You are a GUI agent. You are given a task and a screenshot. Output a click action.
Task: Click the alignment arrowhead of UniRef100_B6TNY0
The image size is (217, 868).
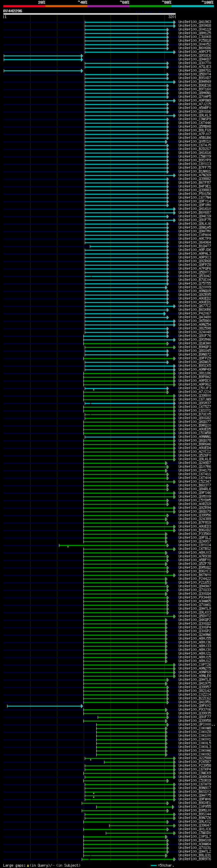pyautogui.click(x=175, y=575)
